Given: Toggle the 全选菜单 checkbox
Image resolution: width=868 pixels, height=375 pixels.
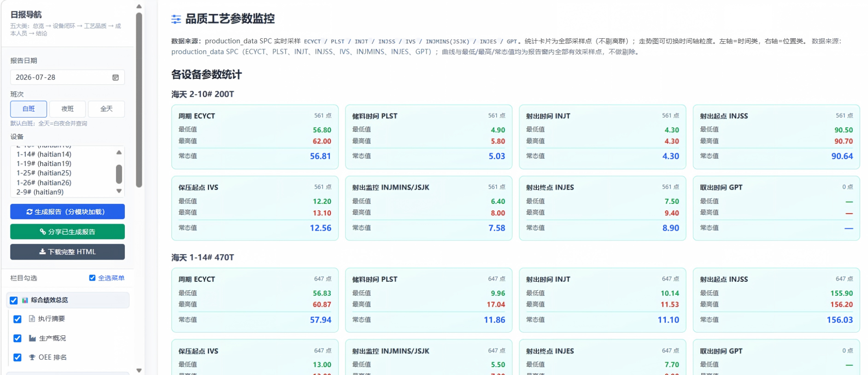Looking at the screenshot, I should pyautogui.click(x=92, y=278).
